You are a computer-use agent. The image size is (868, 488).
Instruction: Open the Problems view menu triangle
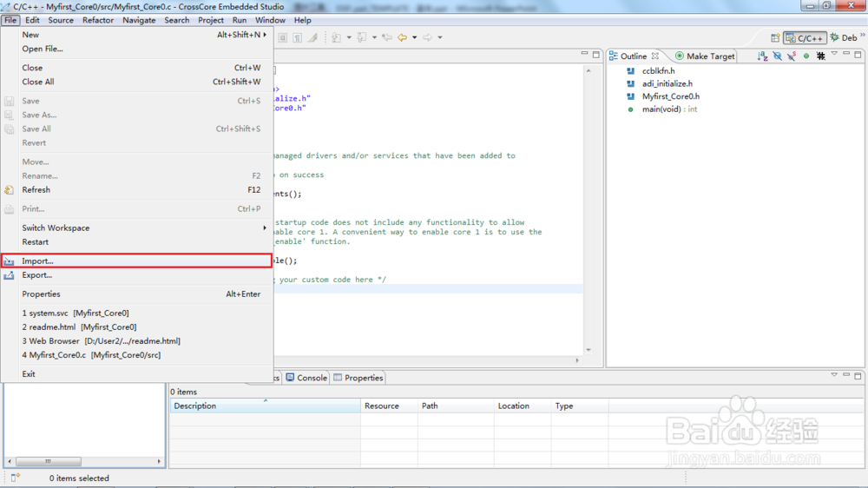pyautogui.click(x=834, y=375)
